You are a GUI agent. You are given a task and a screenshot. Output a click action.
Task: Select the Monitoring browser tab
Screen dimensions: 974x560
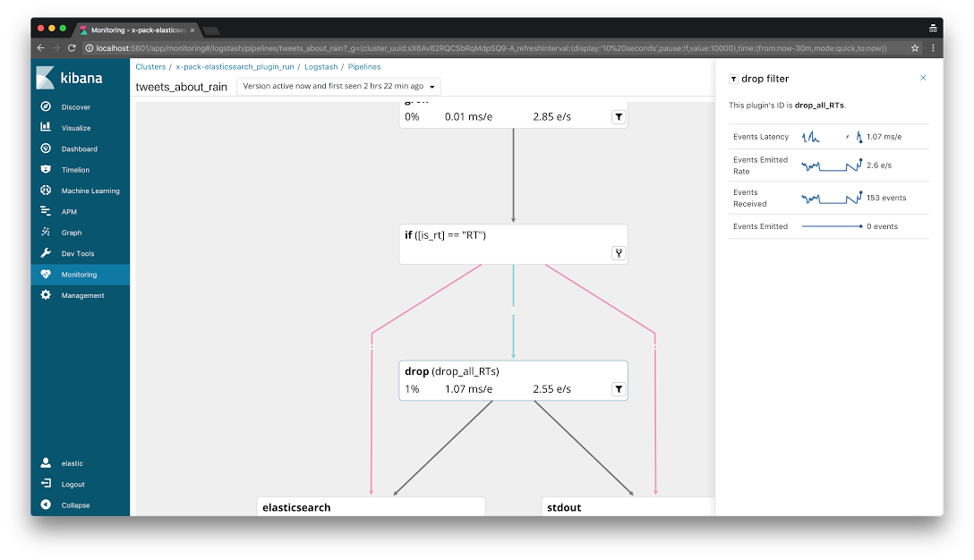(x=137, y=30)
